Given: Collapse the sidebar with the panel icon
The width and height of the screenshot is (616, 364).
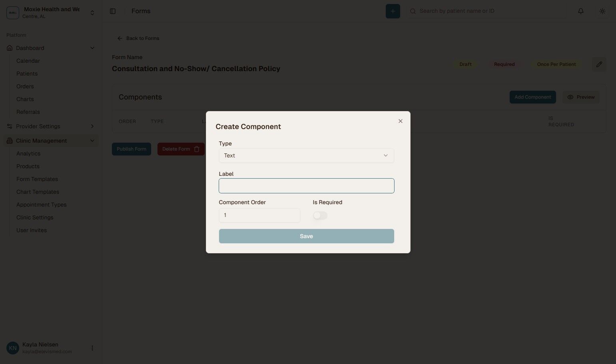Looking at the screenshot, I should (113, 11).
